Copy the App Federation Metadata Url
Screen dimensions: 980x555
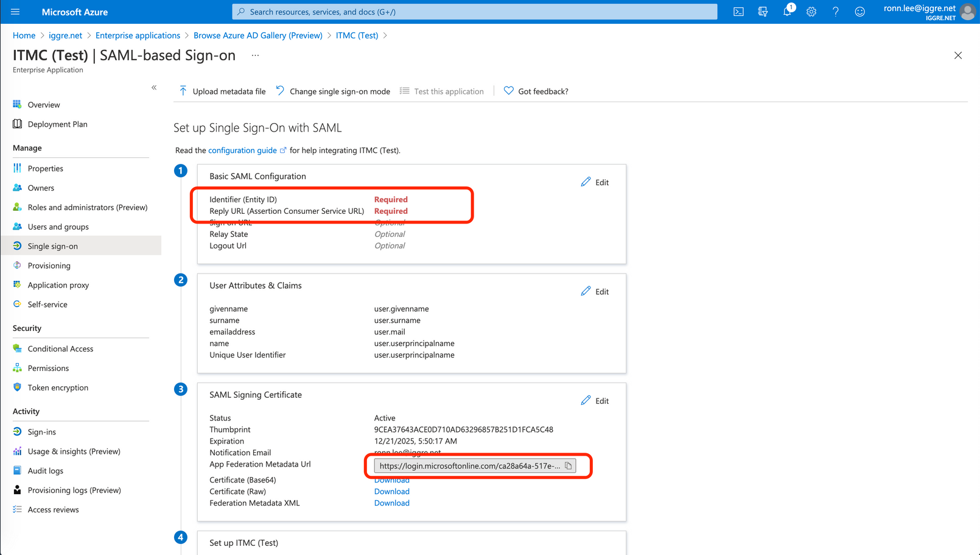point(569,466)
